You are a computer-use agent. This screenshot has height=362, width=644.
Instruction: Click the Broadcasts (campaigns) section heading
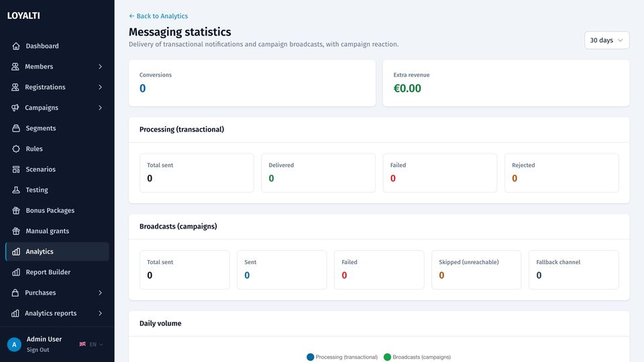[178, 226]
